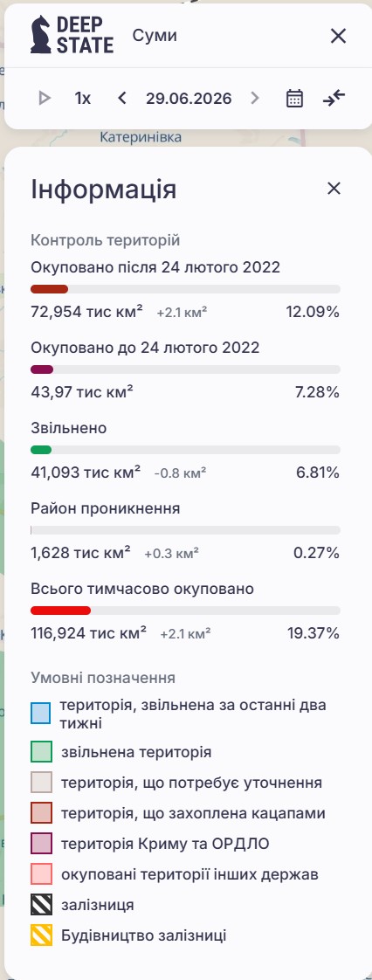Start the timeline playback with the play icon
This screenshot has height=980, width=372.
tap(45, 98)
